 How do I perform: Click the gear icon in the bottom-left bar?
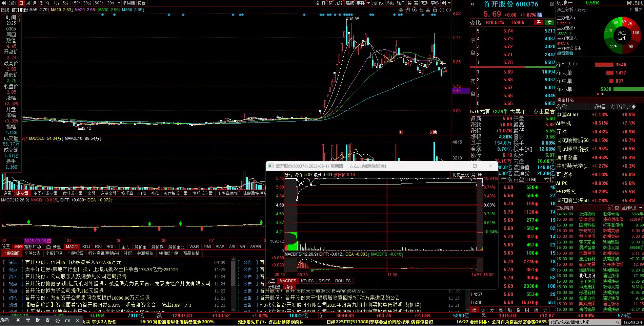(57, 320)
